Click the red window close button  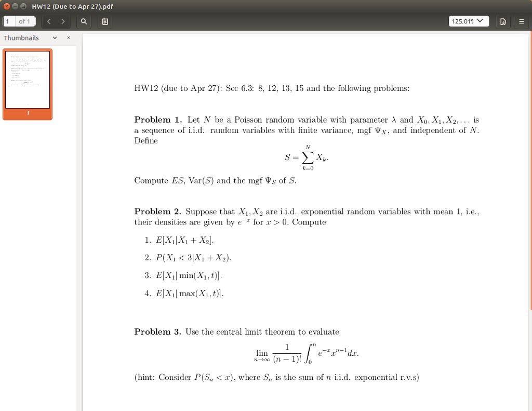click(5, 7)
